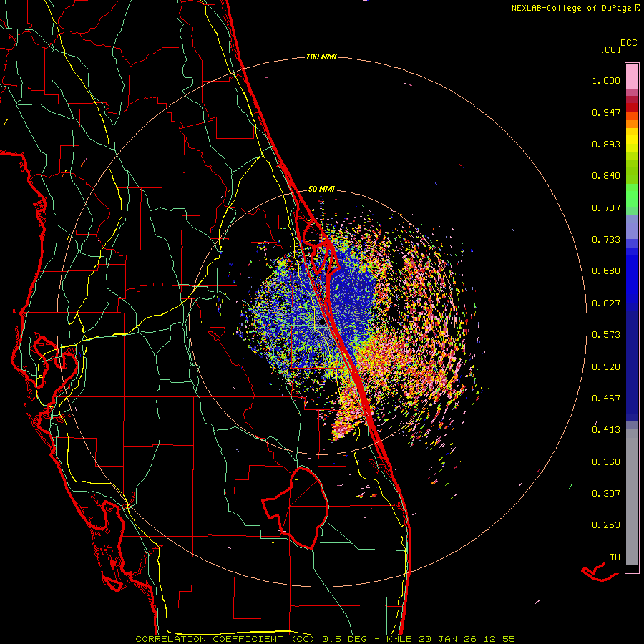Click the NEXLAB-College of DuPage label
Viewport: 644px width, 644px height.
tap(572, 8)
